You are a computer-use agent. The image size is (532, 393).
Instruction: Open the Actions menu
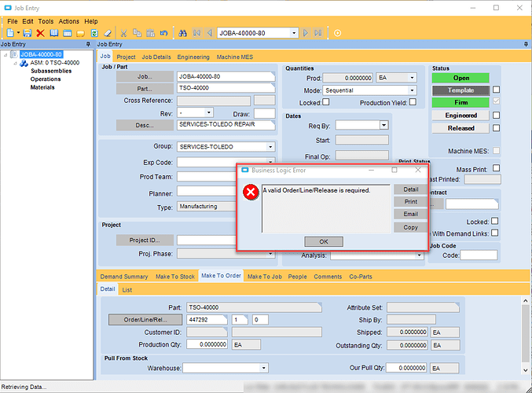tap(69, 21)
